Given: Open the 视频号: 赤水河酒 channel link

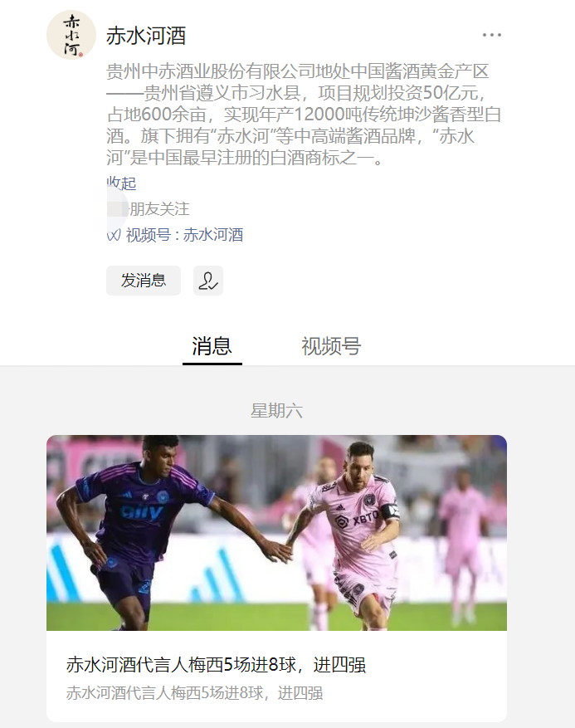Looking at the screenshot, I should pos(184,235).
